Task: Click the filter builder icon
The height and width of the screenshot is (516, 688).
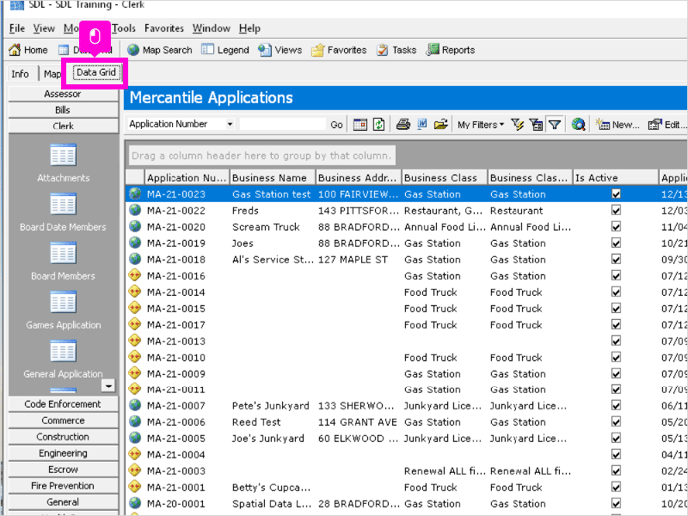Action: click(536, 125)
